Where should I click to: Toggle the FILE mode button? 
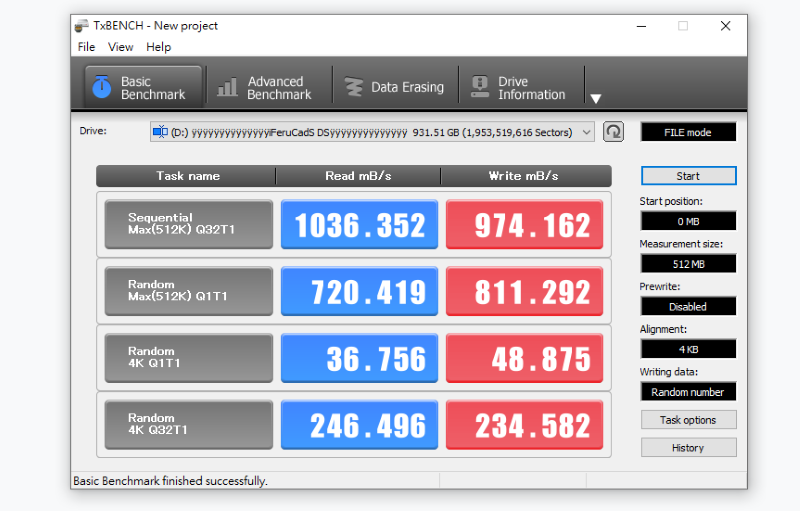click(688, 132)
